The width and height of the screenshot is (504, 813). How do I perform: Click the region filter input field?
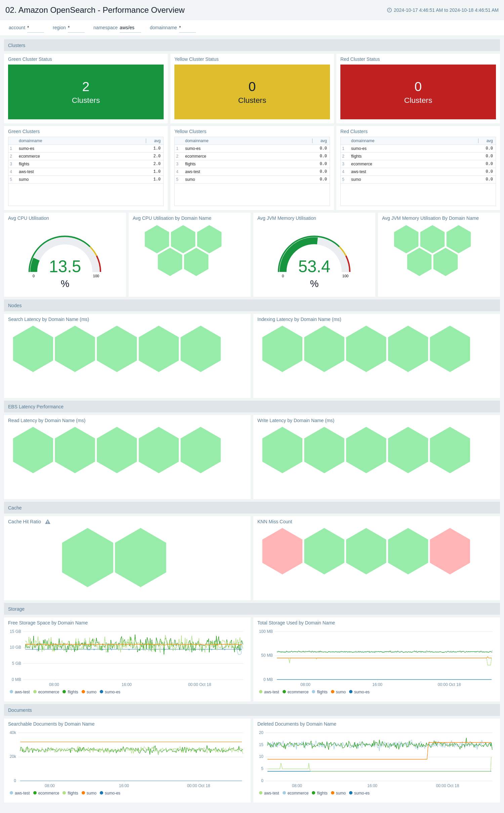coord(76,28)
